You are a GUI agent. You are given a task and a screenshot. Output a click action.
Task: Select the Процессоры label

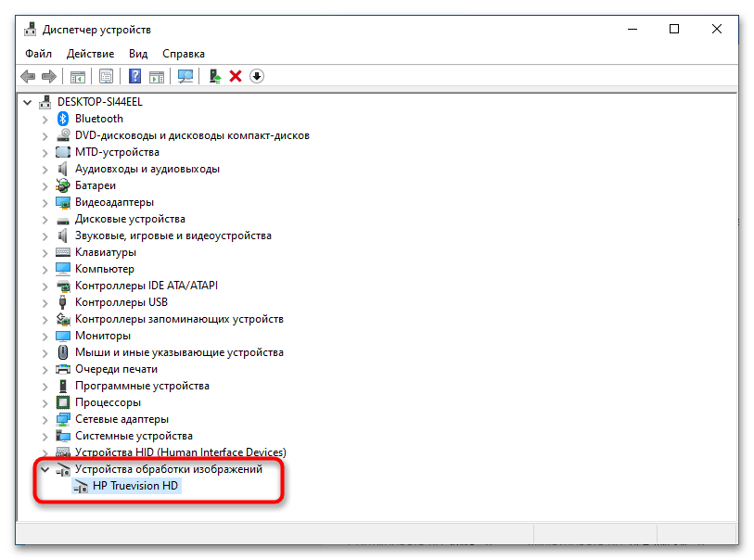(x=108, y=402)
